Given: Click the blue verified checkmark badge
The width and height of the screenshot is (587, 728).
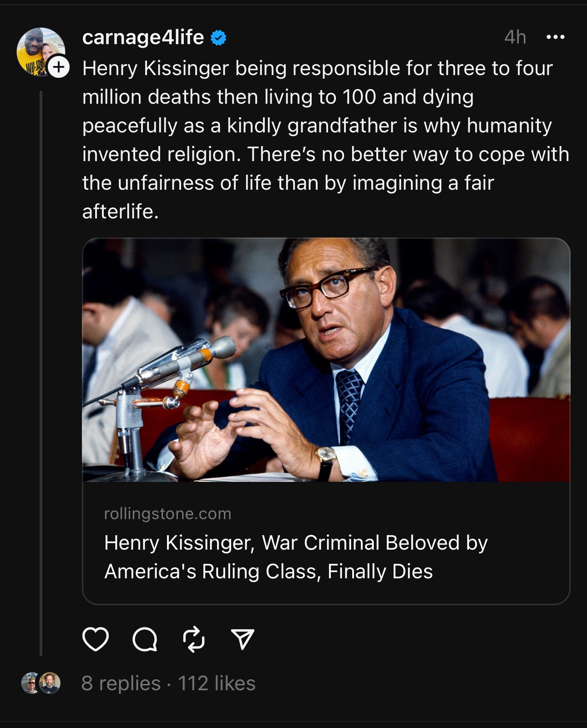Looking at the screenshot, I should coord(218,38).
